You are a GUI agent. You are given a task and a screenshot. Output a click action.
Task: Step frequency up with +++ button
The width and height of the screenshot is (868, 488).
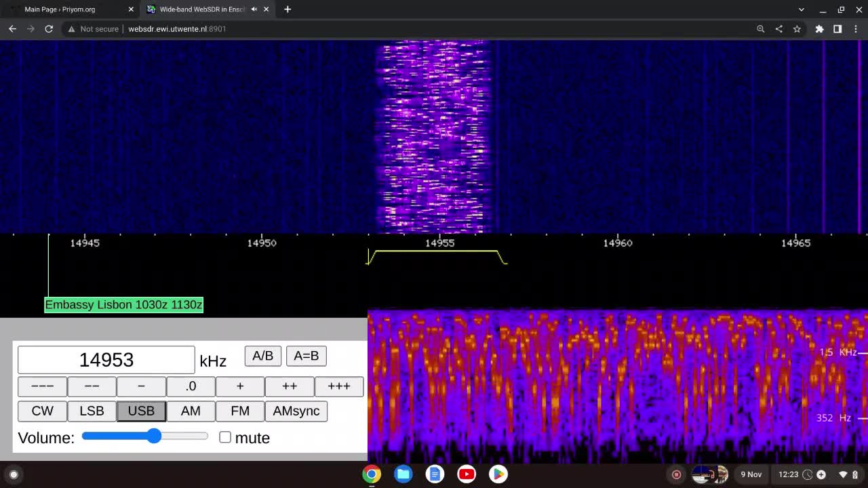(338, 386)
